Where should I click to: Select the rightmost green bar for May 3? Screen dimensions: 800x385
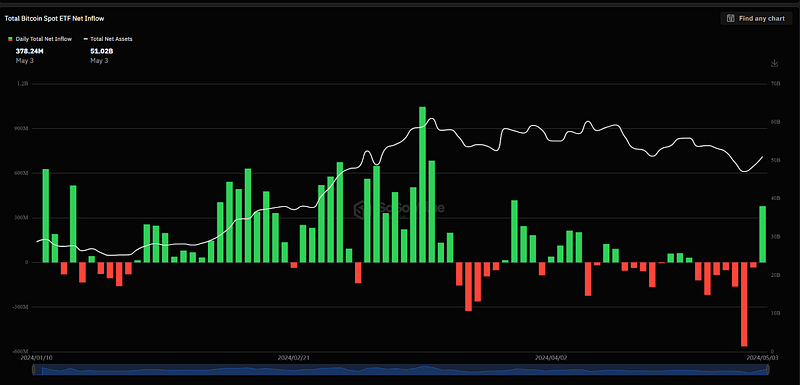(x=763, y=234)
